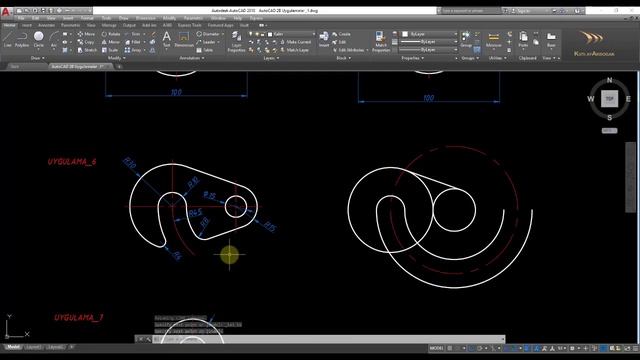
Task: Click the object color swatch in Properties panel
Action: (x=405, y=34)
